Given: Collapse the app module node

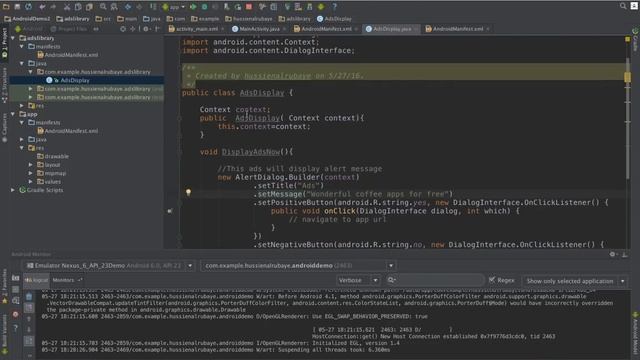Looking at the screenshot, I should coord(13,114).
